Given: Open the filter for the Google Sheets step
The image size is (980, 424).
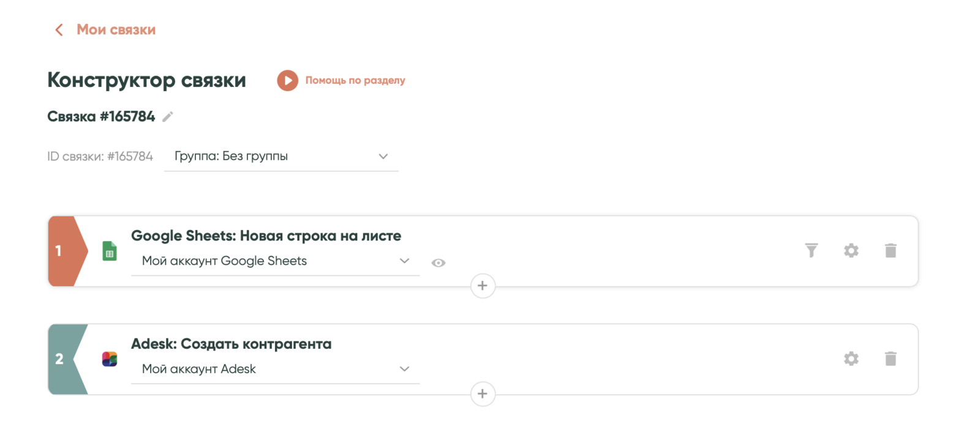Looking at the screenshot, I should pos(811,250).
